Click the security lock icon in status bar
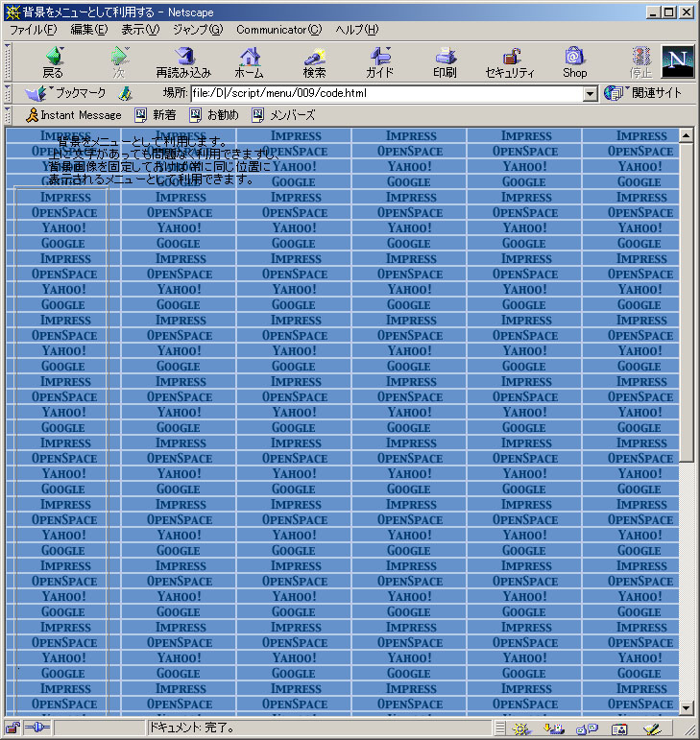700x740 pixels. pos(12,728)
